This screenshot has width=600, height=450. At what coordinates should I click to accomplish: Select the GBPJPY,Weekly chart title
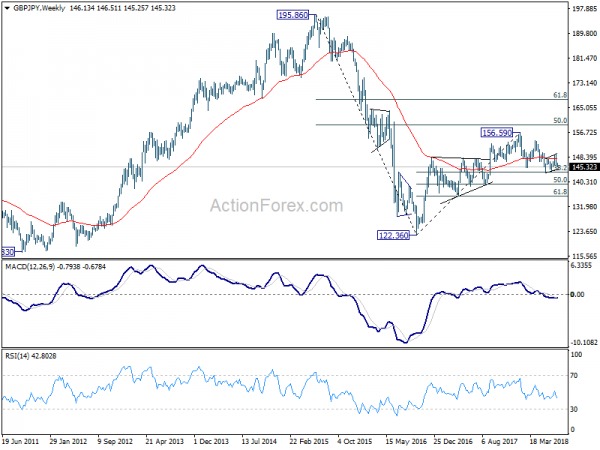tap(39, 8)
